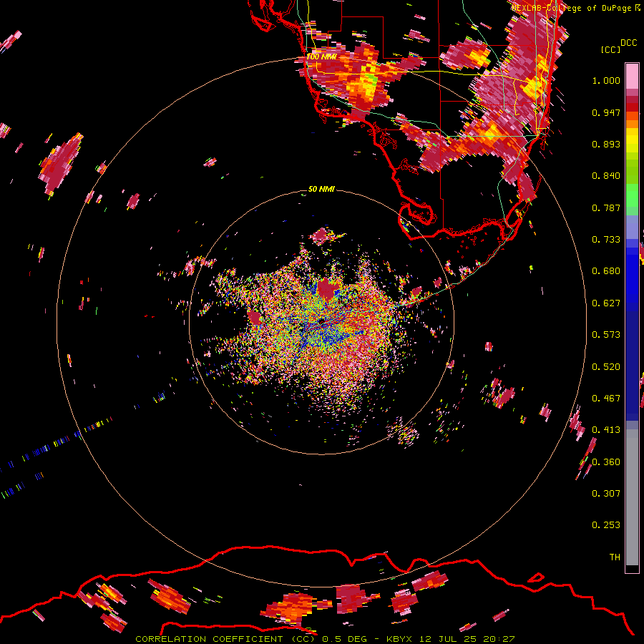Click the 0.893 scale value
The image size is (644, 644).
pyautogui.click(x=606, y=144)
